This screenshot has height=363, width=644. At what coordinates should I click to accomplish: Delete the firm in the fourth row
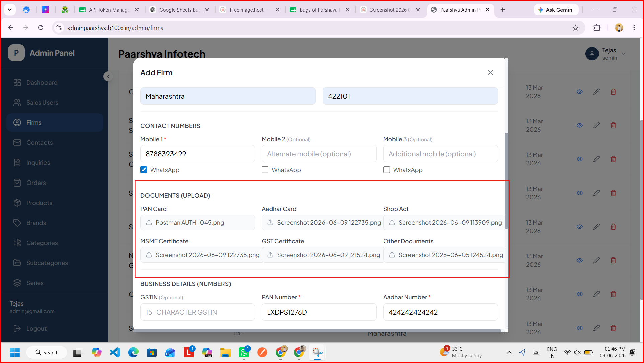click(613, 193)
